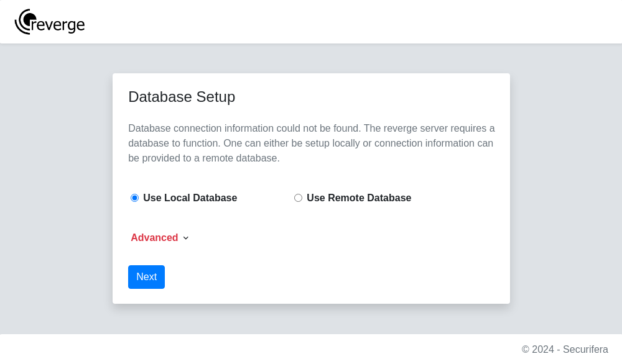Click the "2024" year in the footer
Viewport: 622px width, 364px height.
click(543, 349)
